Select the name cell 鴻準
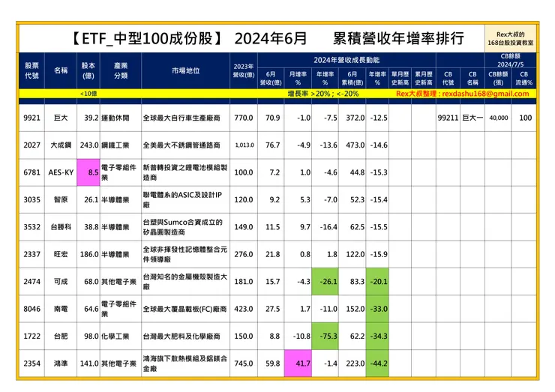The image size is (555, 392). 61,364
